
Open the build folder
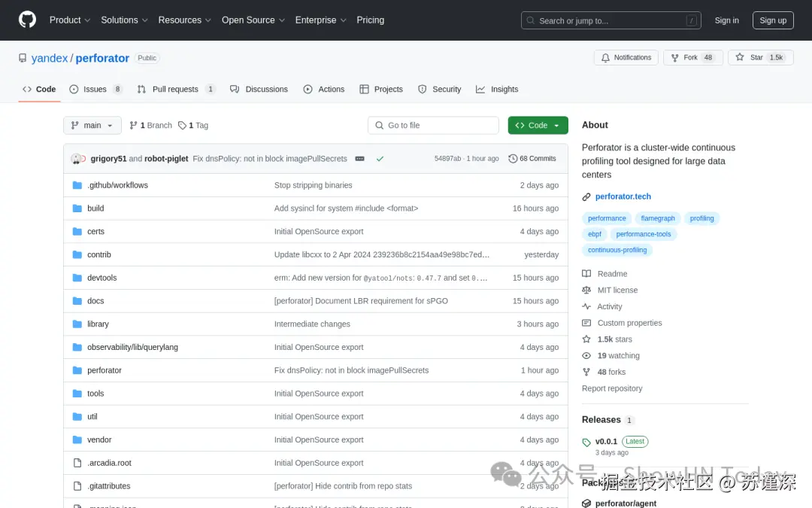pyautogui.click(x=95, y=208)
